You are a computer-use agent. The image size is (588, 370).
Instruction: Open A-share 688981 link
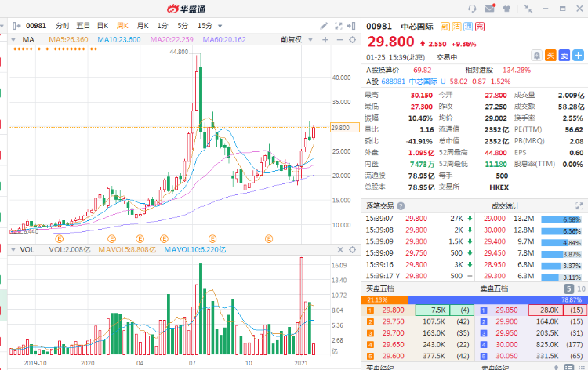394,82
